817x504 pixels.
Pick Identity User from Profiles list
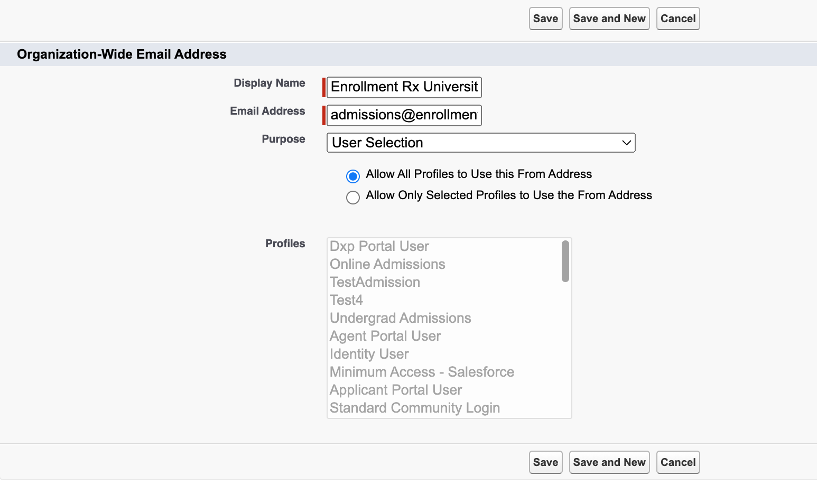[x=369, y=354]
